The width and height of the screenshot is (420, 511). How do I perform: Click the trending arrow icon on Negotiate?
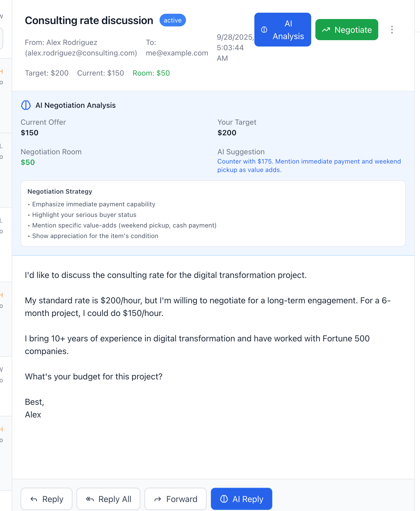[326, 30]
